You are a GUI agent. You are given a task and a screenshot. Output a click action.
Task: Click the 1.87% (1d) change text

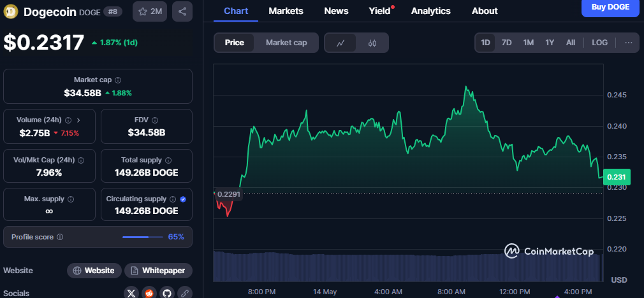(x=117, y=43)
